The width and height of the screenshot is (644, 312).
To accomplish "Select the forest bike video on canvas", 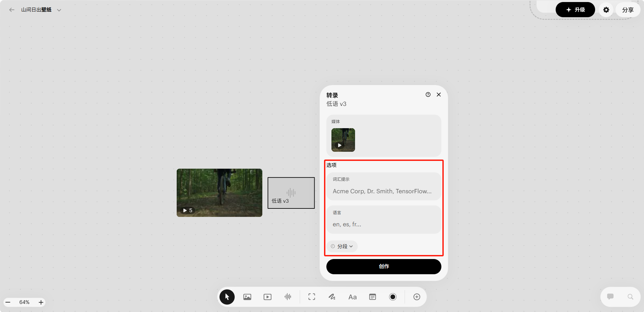I will (x=219, y=193).
